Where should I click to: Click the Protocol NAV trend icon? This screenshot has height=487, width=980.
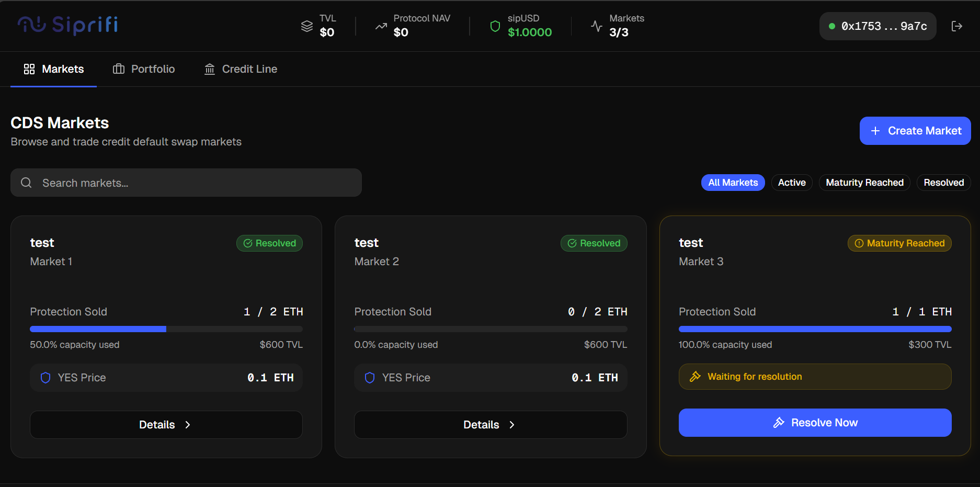point(381,26)
